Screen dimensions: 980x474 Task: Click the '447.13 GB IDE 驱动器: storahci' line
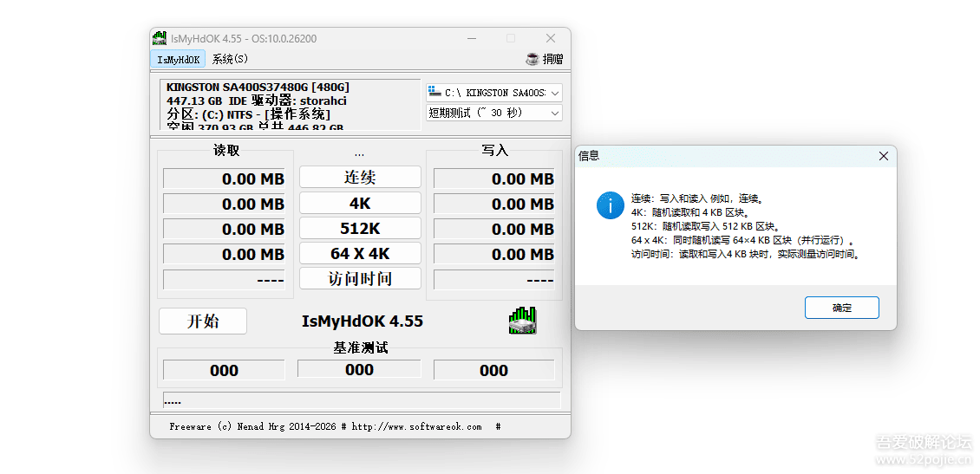pyautogui.click(x=256, y=101)
